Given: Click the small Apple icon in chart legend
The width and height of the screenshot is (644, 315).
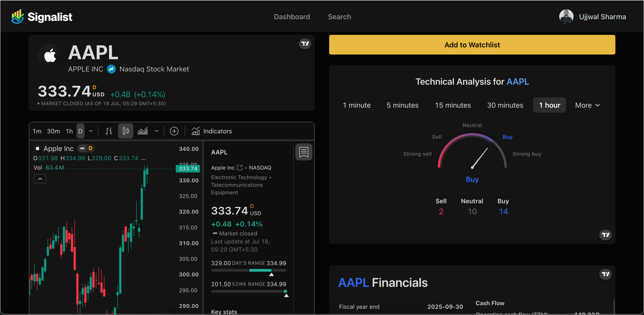Looking at the screenshot, I should coord(37,148).
